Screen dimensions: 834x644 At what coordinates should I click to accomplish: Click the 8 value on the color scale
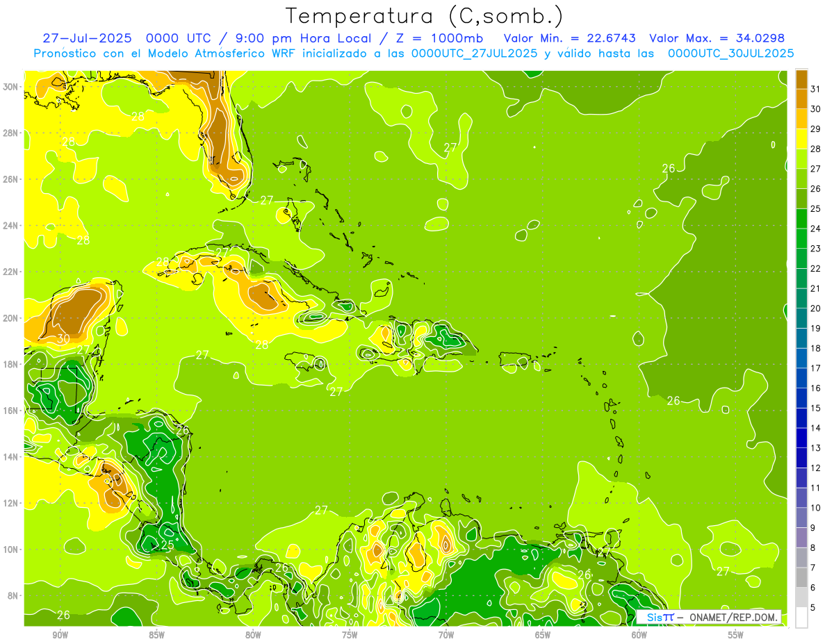point(812,548)
